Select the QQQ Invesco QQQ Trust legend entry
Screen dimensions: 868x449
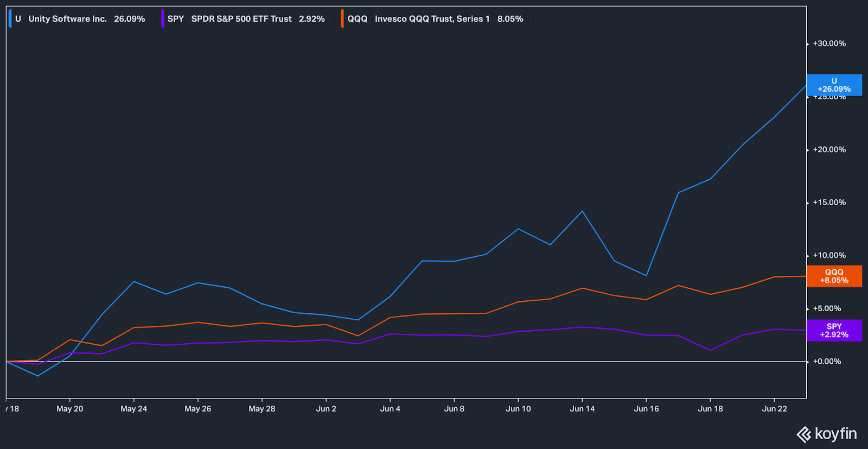click(436, 18)
